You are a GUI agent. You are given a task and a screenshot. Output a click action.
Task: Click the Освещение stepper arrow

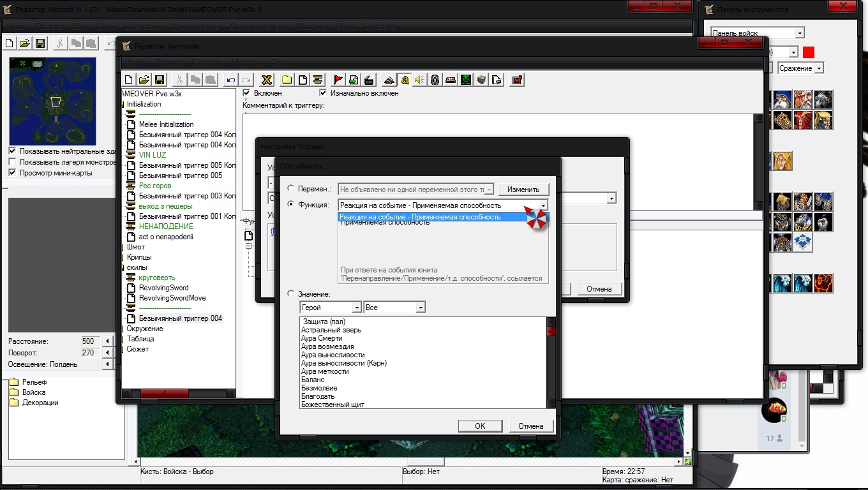(107, 364)
